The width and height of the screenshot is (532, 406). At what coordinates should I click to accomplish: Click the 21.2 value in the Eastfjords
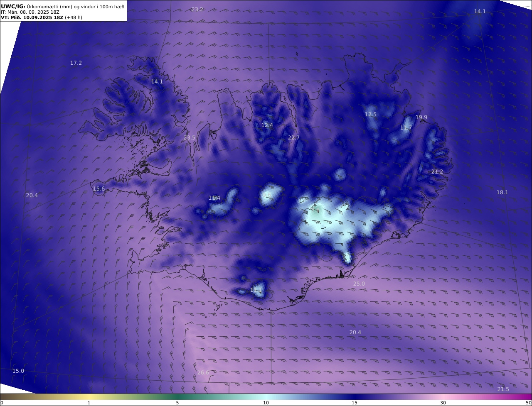437,171
